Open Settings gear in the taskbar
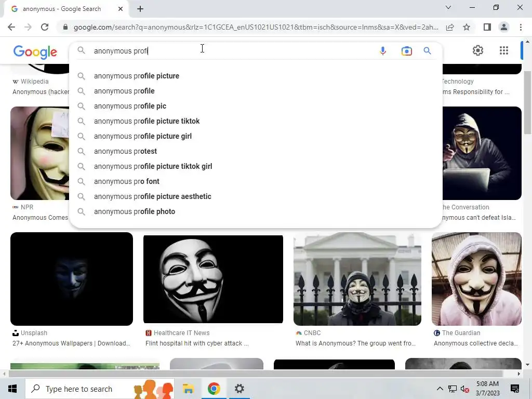 (x=239, y=389)
